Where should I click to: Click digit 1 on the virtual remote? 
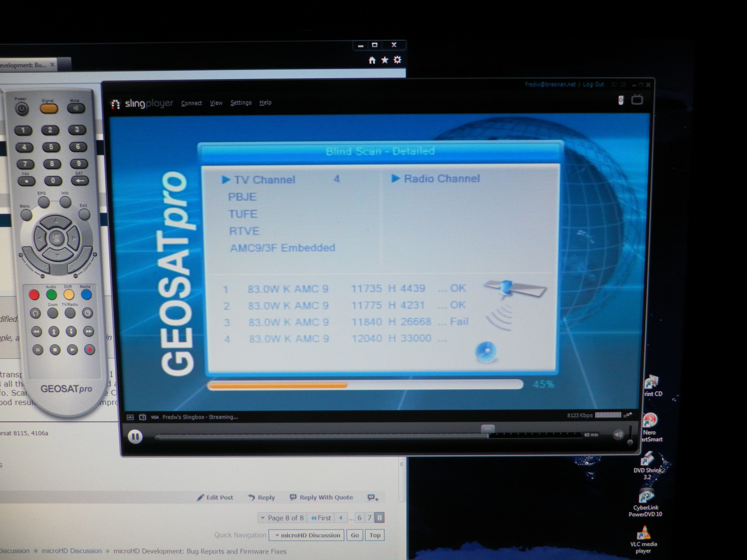pos(23,130)
